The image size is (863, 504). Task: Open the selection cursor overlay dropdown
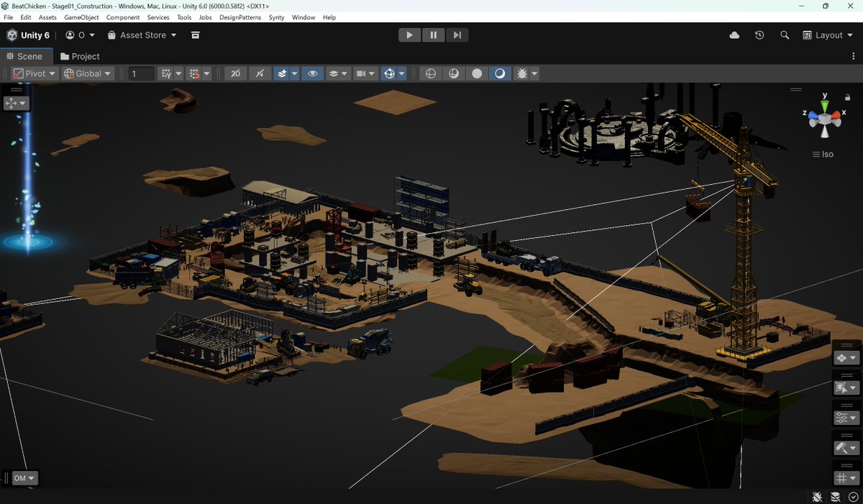[x=846, y=388]
